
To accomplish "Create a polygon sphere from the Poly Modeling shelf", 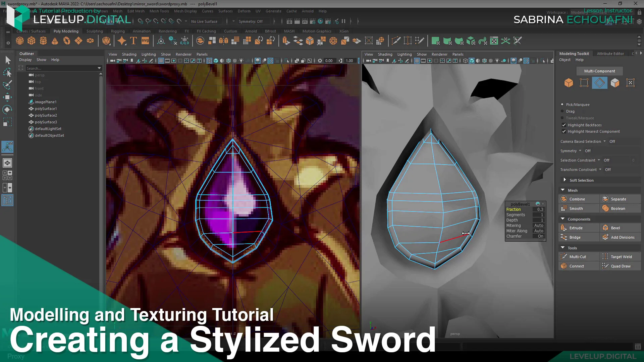I will 19,41.
